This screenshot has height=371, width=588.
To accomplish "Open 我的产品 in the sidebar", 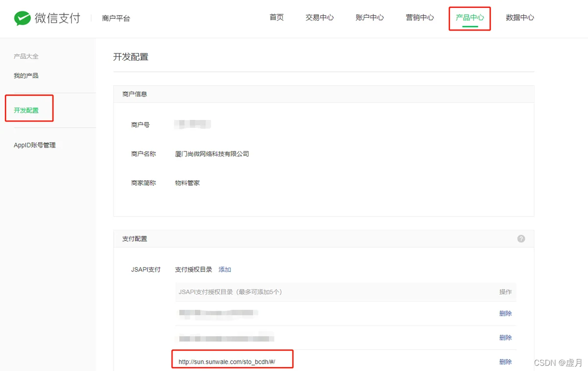I will 26,75.
